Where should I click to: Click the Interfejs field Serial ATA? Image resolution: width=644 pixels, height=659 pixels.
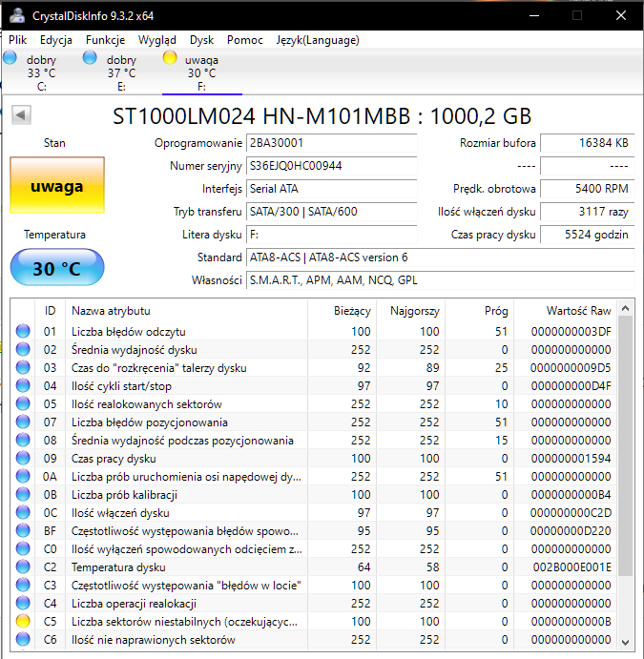click(x=332, y=188)
